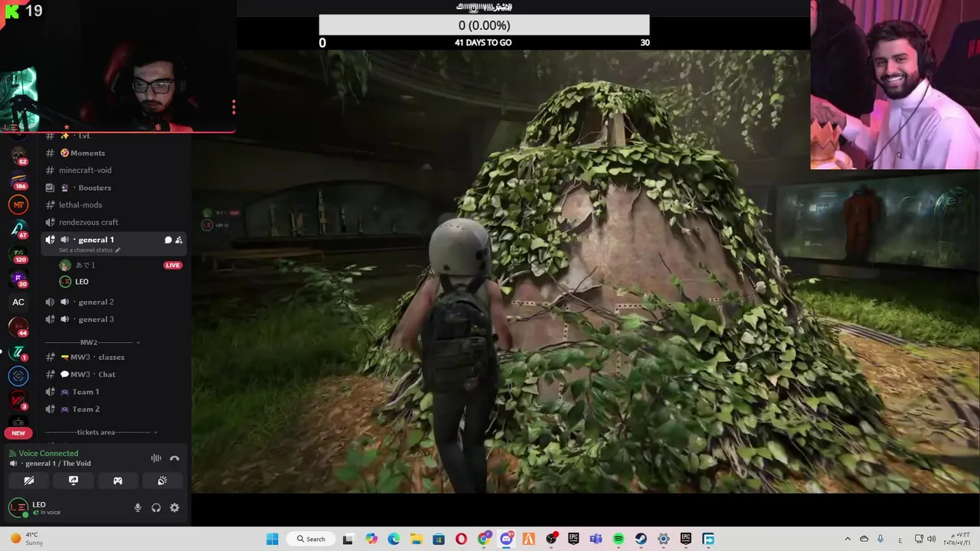Screen dimensions: 980x551
Task: Collapse the MW2 category
Action: pyautogui.click(x=92, y=342)
